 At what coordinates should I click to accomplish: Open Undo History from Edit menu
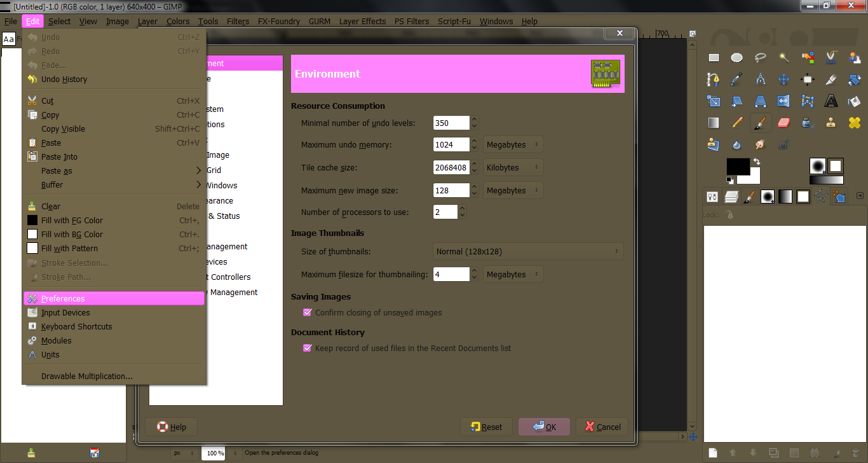[114, 79]
